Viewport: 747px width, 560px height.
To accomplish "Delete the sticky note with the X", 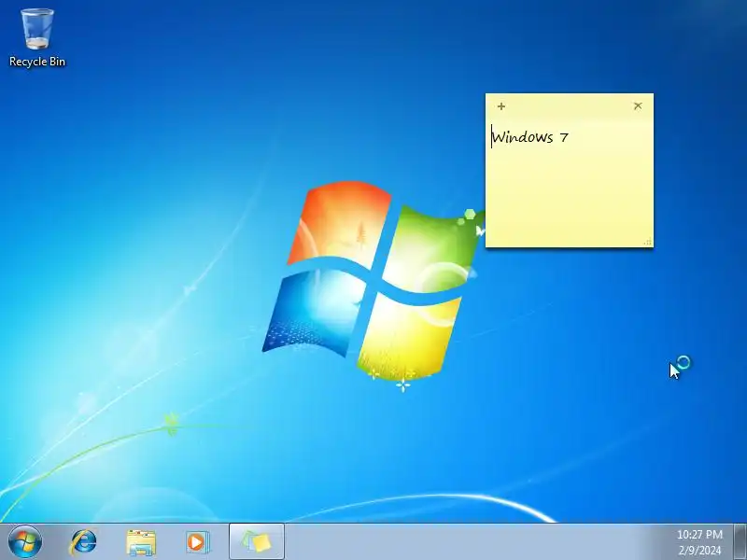I will click(638, 105).
